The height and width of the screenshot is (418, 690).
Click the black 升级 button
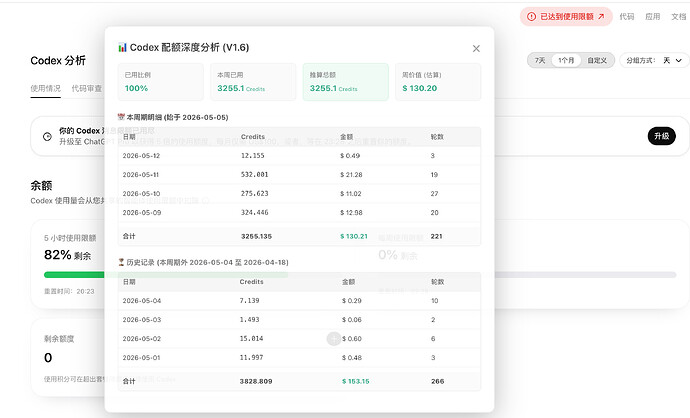[661, 136]
